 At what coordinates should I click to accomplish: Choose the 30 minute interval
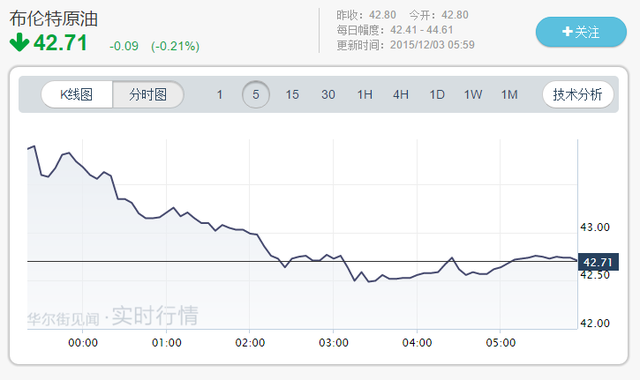[x=328, y=95]
